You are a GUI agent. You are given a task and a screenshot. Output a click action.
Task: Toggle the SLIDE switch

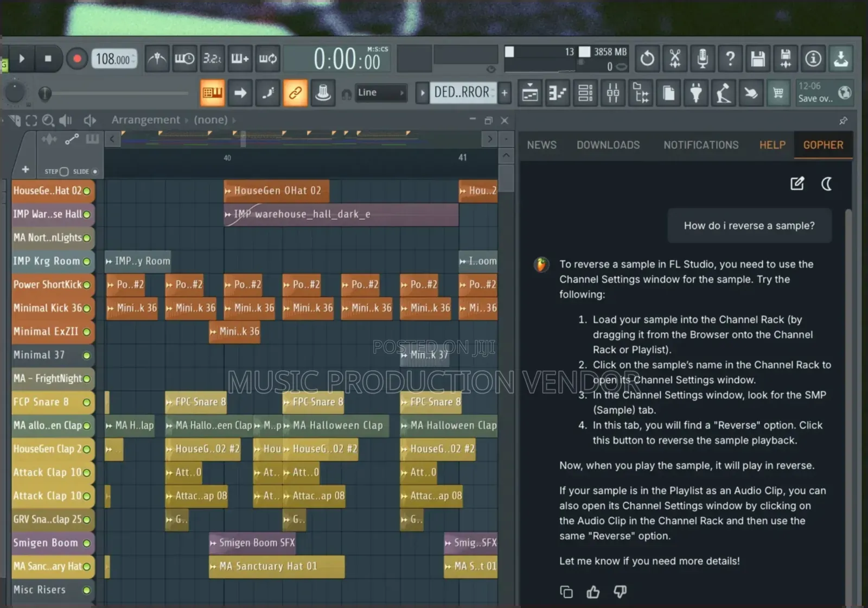coord(95,172)
